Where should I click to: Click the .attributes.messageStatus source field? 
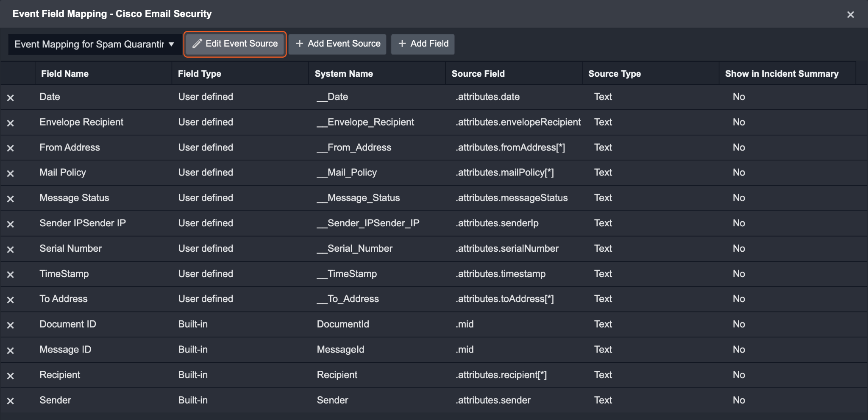point(512,198)
